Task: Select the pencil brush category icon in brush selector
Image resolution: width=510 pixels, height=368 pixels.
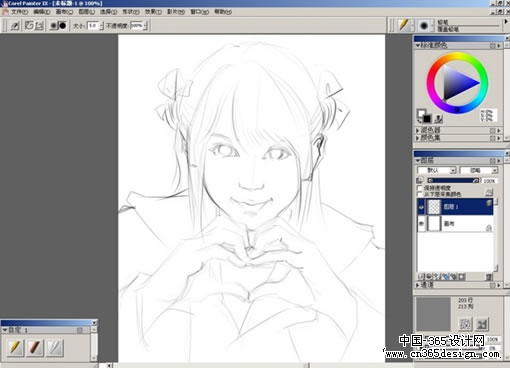Action: tap(404, 25)
